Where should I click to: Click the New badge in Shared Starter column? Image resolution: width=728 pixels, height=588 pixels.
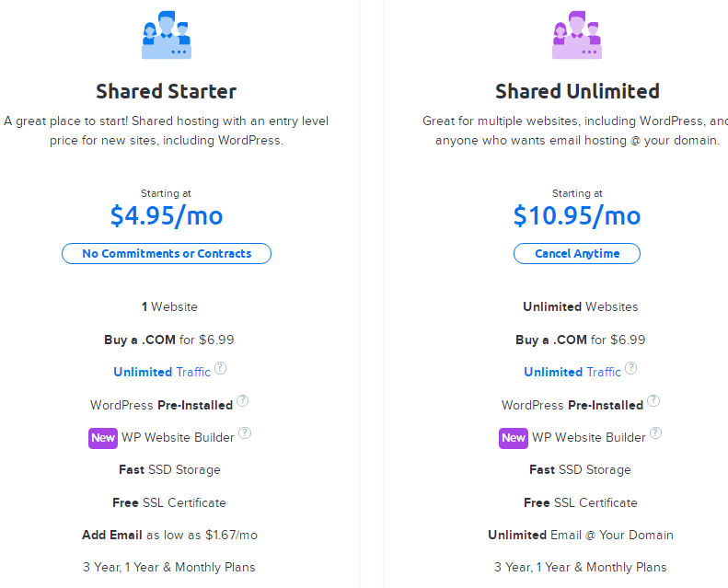point(102,438)
